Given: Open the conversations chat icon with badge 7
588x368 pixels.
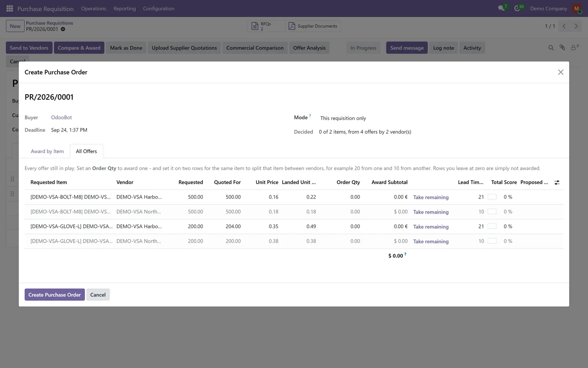Looking at the screenshot, I should coord(502,8).
